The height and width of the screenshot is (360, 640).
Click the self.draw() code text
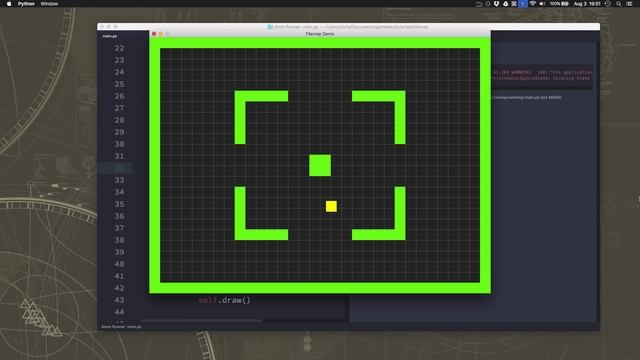tap(224, 300)
